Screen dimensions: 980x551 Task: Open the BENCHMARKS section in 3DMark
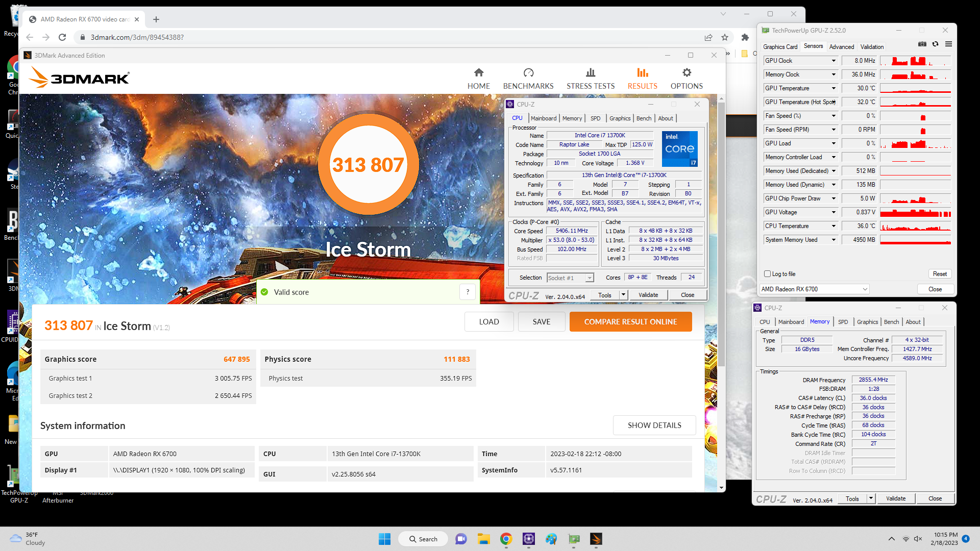click(528, 79)
